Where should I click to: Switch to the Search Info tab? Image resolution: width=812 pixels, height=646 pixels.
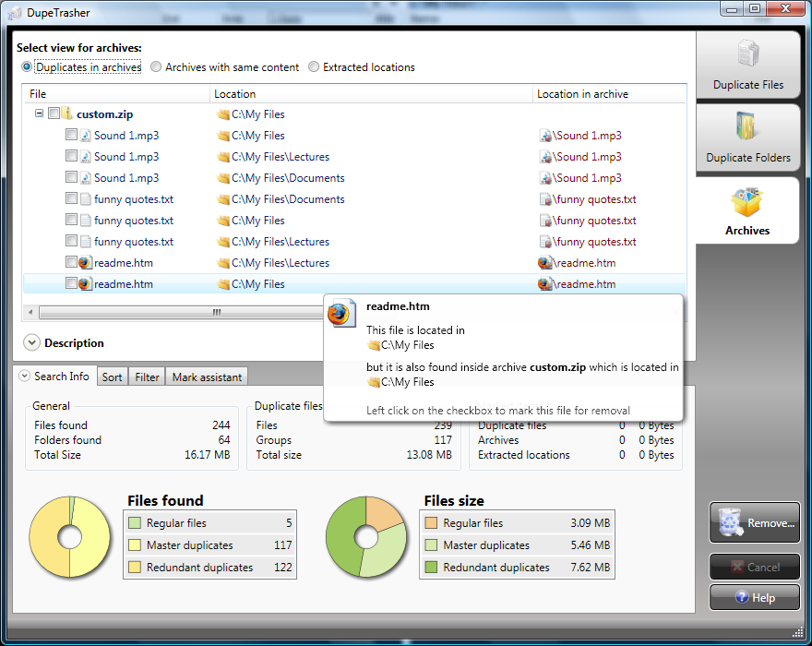click(x=55, y=377)
